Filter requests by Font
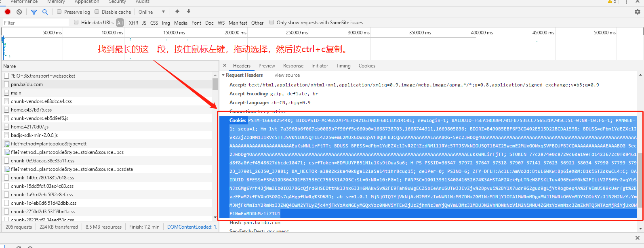644x248 pixels. point(196,23)
